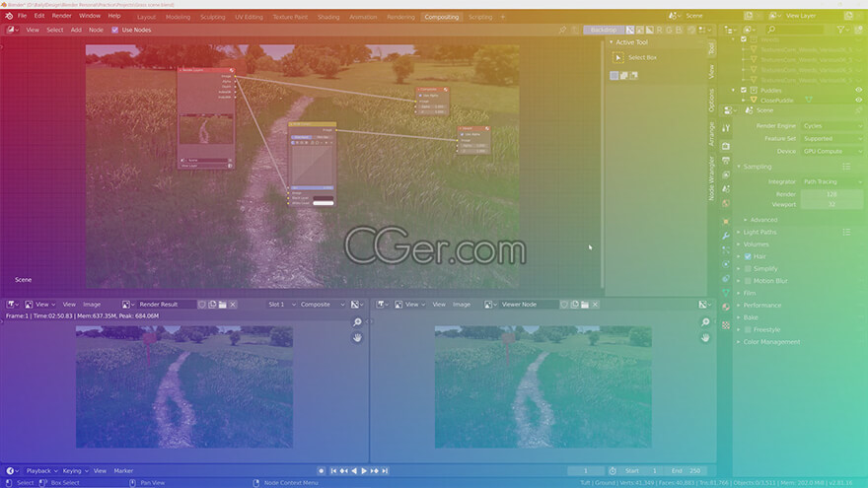This screenshot has width=868, height=488.
Task: Click the timeline Marker menu
Action: pos(123,471)
